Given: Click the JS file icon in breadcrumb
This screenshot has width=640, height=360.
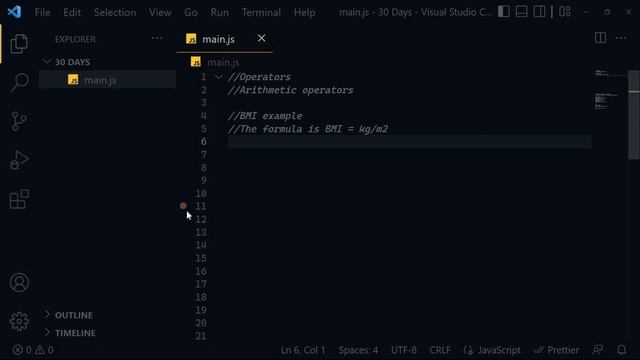Looking at the screenshot, I should click(196, 62).
